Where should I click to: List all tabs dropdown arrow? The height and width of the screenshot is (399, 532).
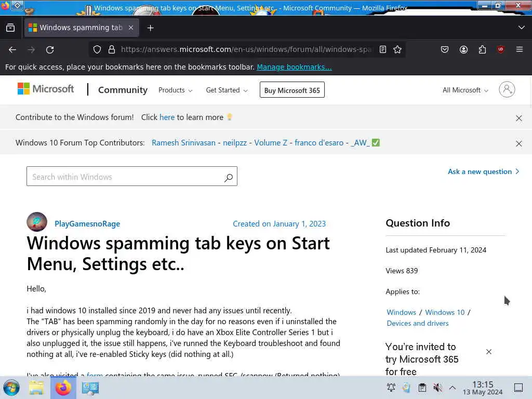tap(522, 28)
